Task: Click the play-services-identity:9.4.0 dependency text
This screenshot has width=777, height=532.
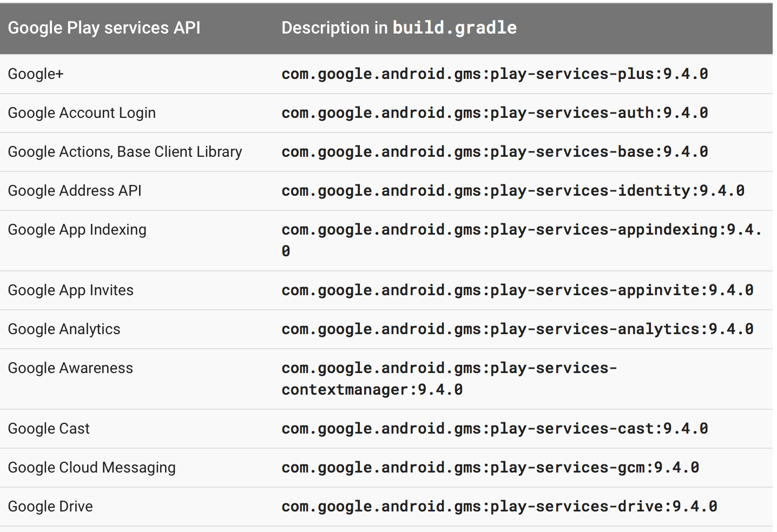Action: pyautogui.click(x=513, y=191)
